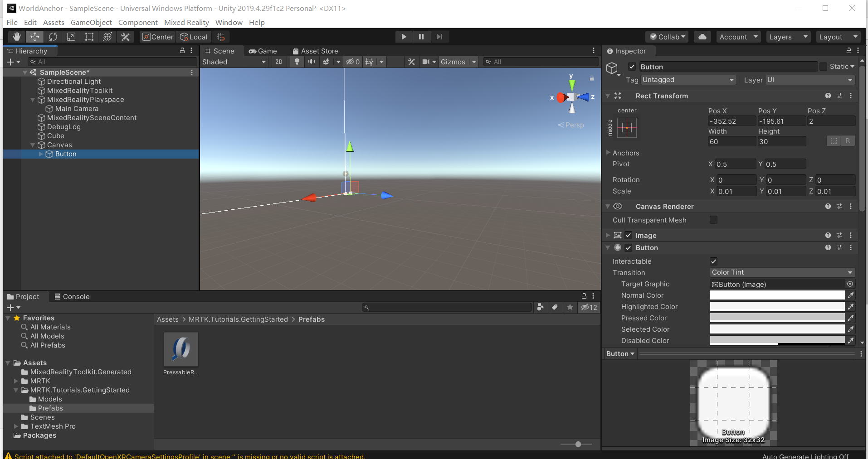Switch pivot orientation using Local button
The height and width of the screenshot is (459, 868).
pos(194,37)
